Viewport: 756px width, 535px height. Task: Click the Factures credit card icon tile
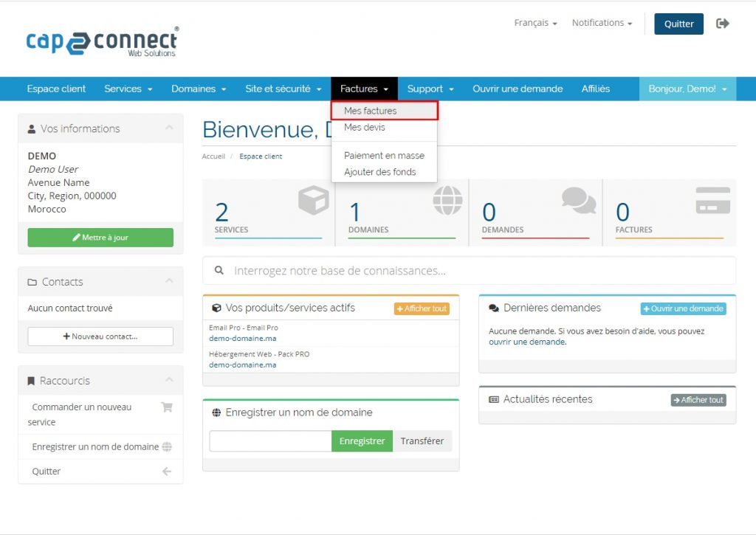[x=712, y=200]
